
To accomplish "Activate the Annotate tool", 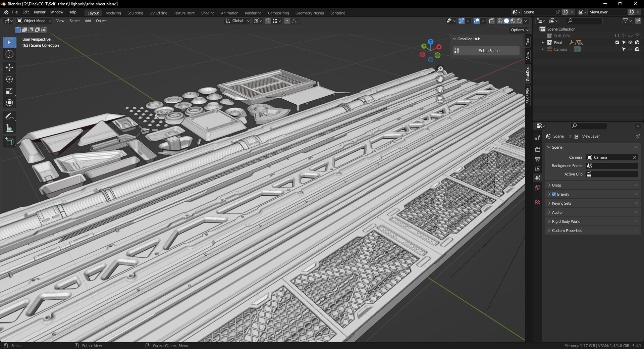I will [x=9, y=116].
